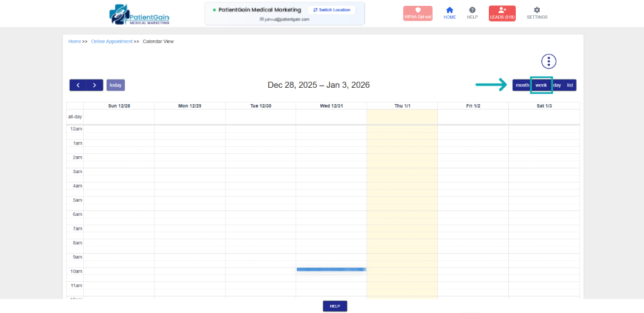
Task: Select the Tue 12/30 column header
Action: pyautogui.click(x=261, y=106)
